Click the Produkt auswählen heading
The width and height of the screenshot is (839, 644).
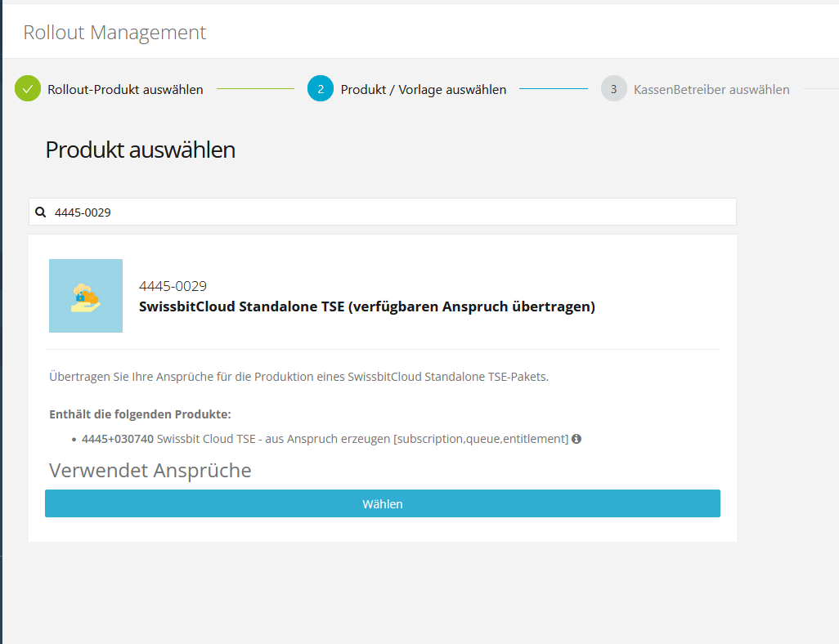coord(140,150)
